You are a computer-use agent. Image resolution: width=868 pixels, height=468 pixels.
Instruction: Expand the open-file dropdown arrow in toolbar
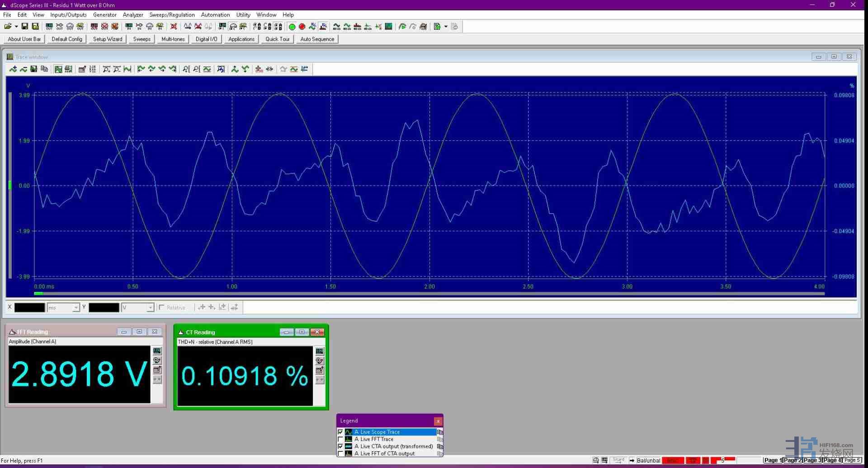coord(16,27)
